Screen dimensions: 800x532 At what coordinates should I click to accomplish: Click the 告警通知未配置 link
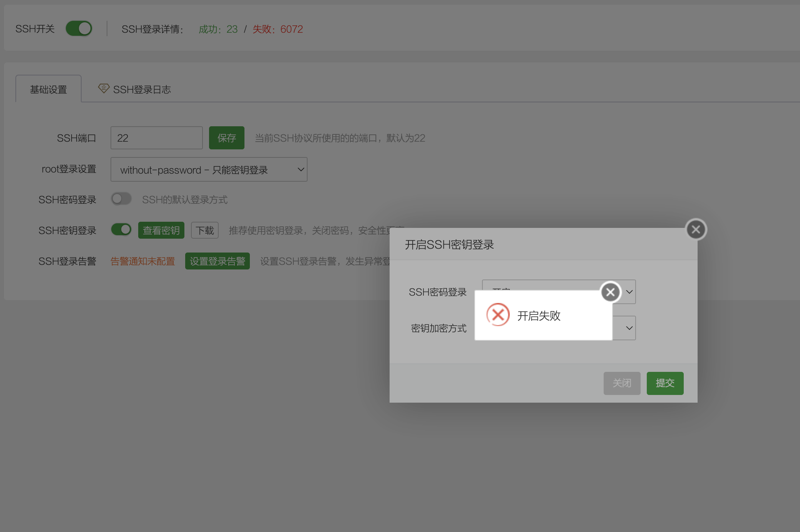[143, 261]
